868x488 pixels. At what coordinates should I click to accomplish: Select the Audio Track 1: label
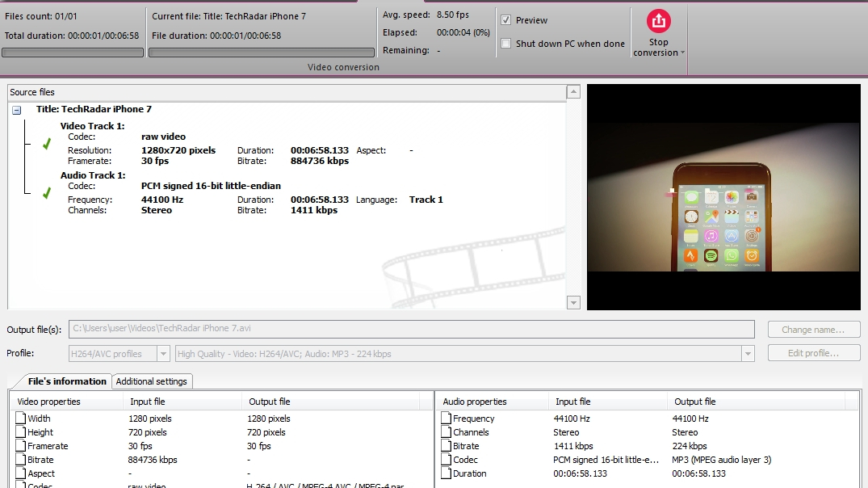[93, 175]
